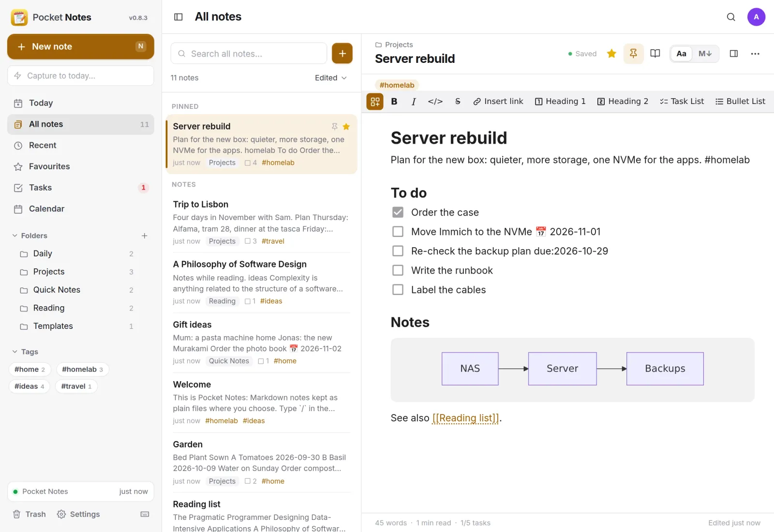Add a new folder with the plus icon
The image size is (774, 532).
coord(144,236)
